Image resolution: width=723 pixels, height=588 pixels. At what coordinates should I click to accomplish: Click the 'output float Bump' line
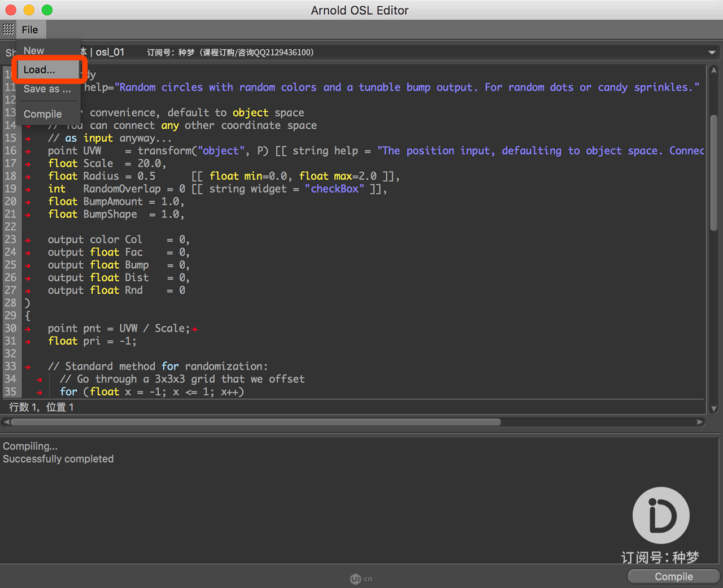(x=119, y=265)
